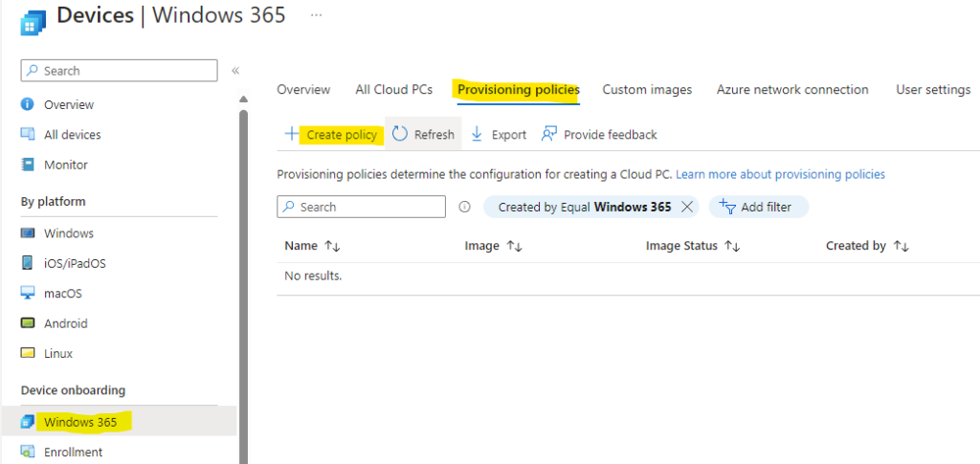Click Create policy

pos(342,134)
